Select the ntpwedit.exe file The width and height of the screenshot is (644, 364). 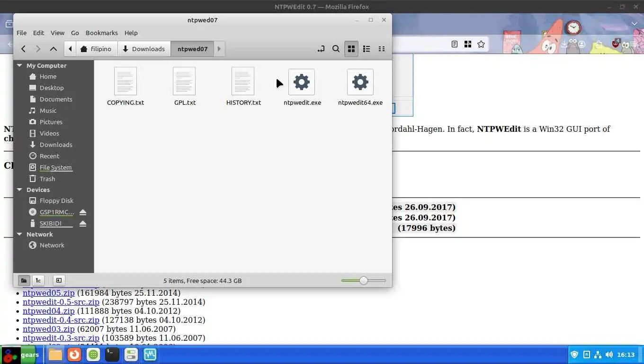[302, 86]
